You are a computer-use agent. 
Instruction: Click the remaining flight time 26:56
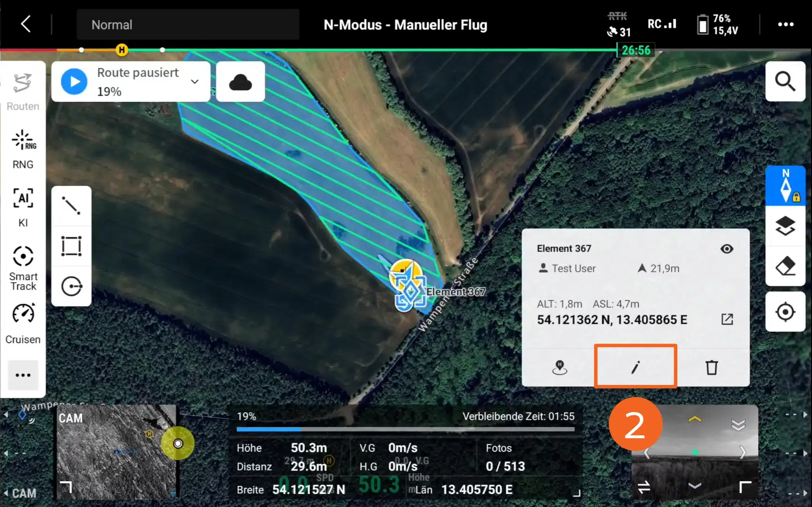click(636, 50)
